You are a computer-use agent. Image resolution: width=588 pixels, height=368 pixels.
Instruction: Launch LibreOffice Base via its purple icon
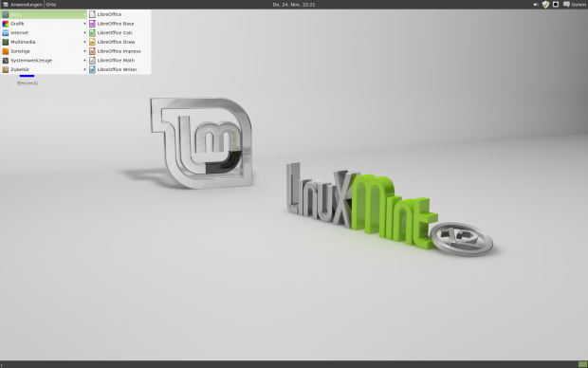[x=92, y=24]
